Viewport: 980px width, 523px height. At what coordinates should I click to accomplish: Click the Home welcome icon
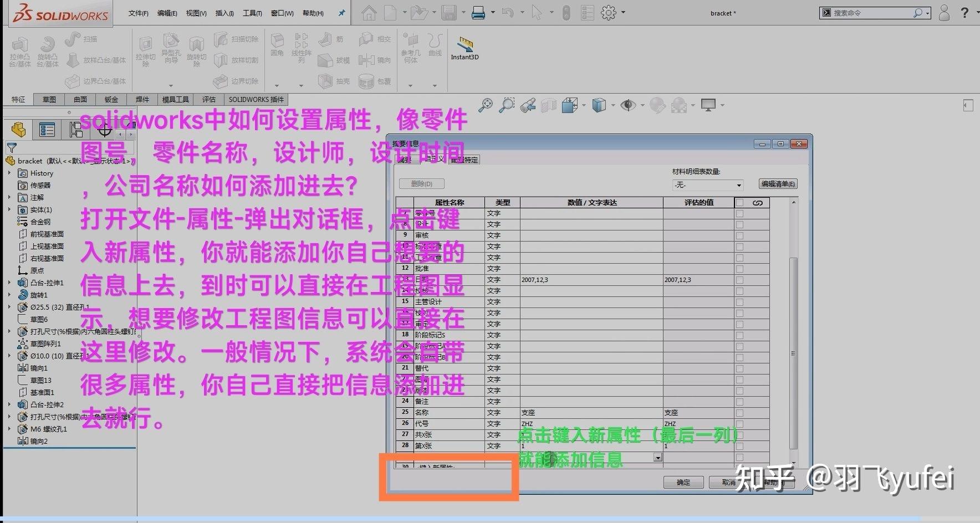pos(369,13)
